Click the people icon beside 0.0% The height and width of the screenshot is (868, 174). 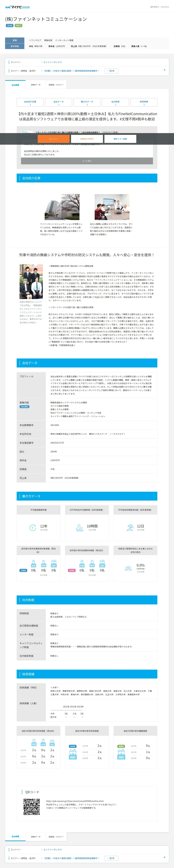(128, 568)
